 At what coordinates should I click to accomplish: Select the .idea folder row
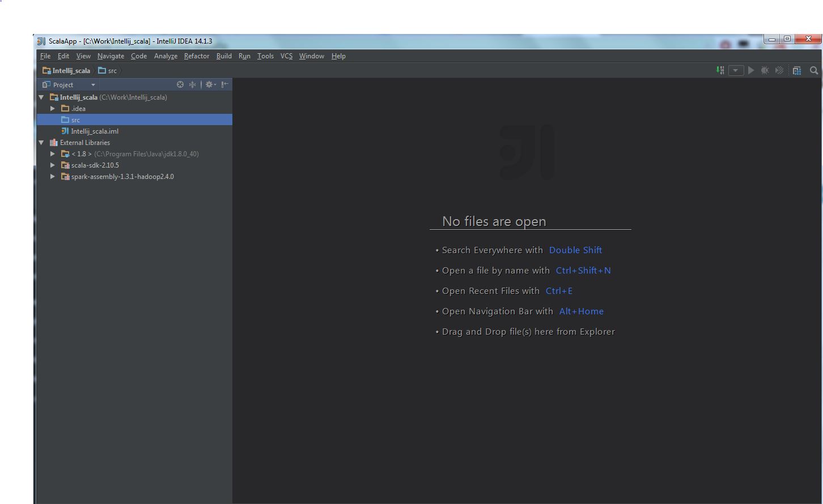[134, 108]
